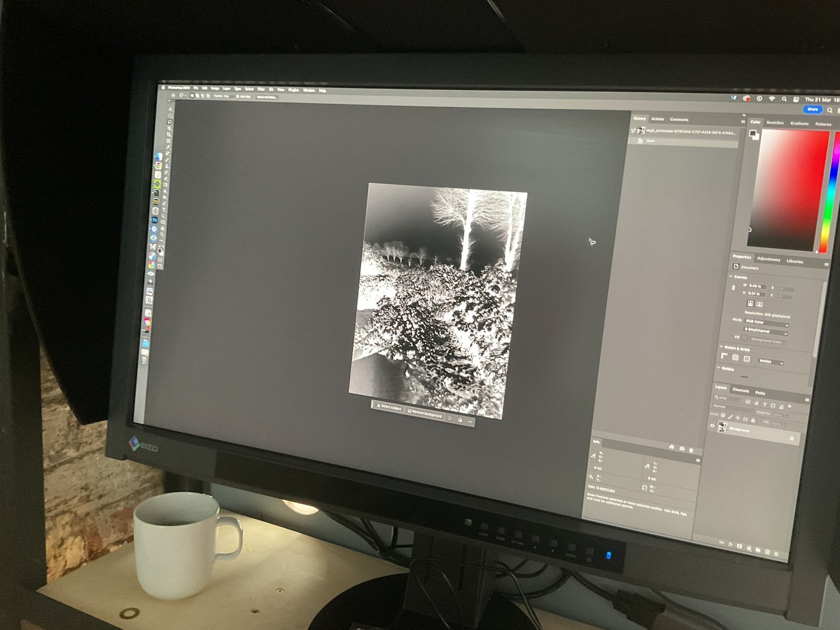840x630 pixels.
Task: Click the blue Share button
Action: click(812, 109)
